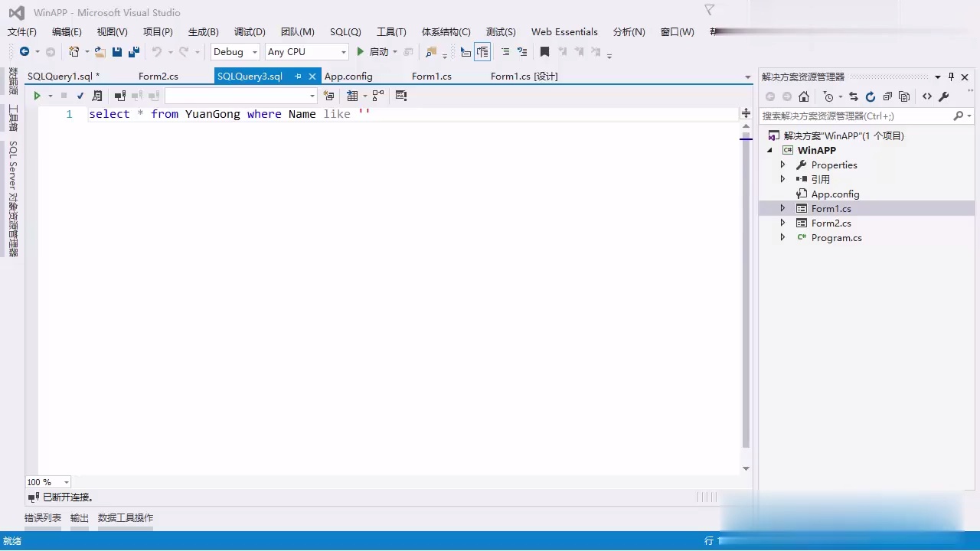Click the parse query checkmark icon

[80, 95]
